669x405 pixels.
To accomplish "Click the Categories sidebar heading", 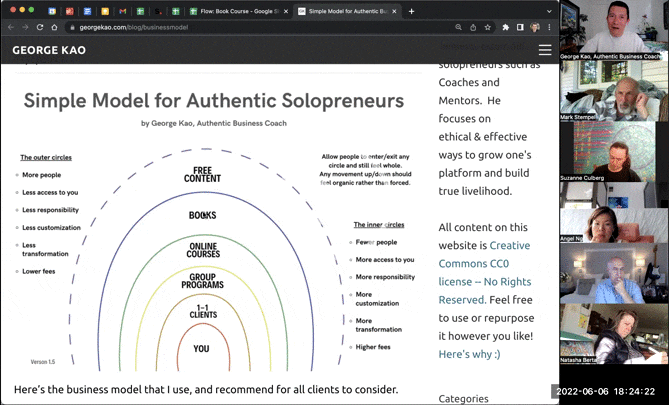I will 463,399.
